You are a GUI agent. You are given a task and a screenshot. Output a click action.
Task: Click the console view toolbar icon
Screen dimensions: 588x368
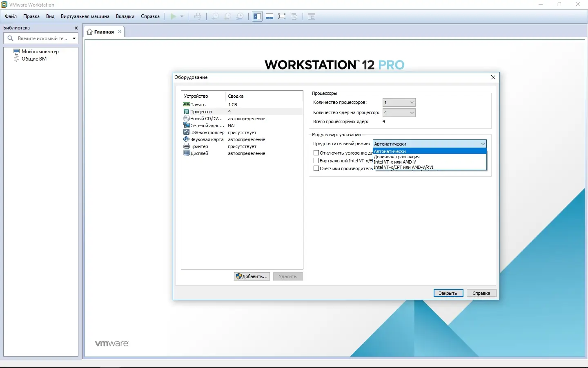click(x=312, y=16)
